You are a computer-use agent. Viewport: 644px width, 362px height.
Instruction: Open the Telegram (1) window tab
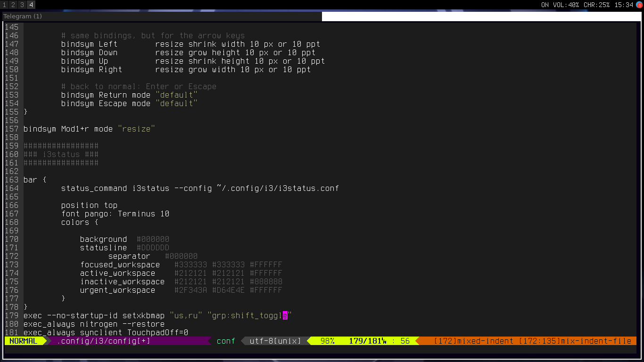click(162, 16)
